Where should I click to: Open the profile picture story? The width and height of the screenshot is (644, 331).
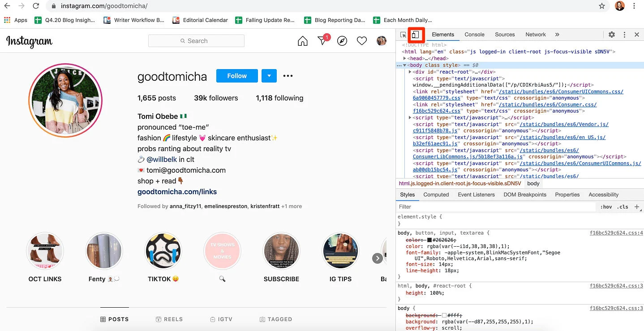pos(65,100)
